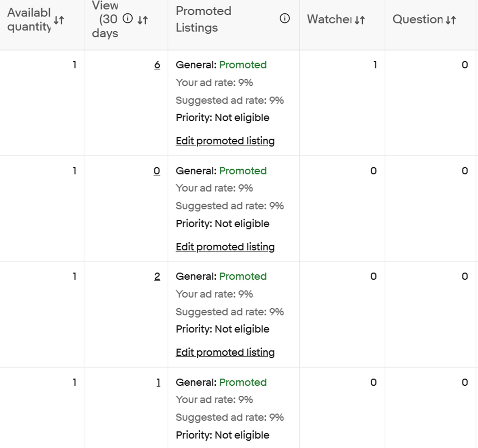This screenshot has height=448, width=478.
Task: Open the underlined view count of 2
Action: coord(157,277)
